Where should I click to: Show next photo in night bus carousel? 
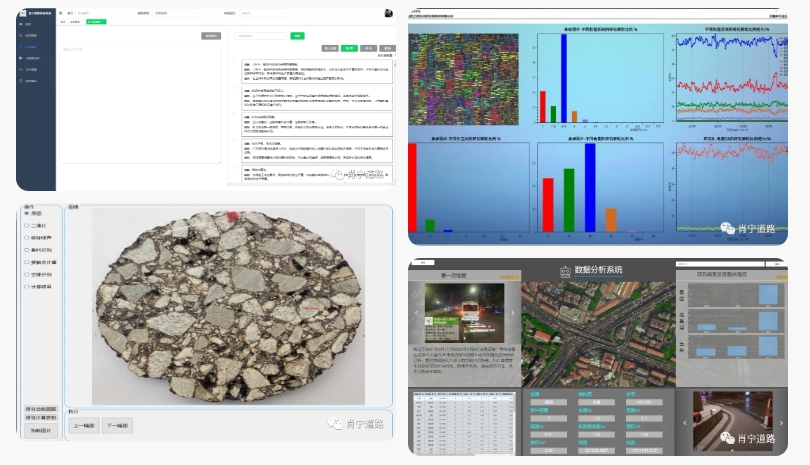point(513,314)
